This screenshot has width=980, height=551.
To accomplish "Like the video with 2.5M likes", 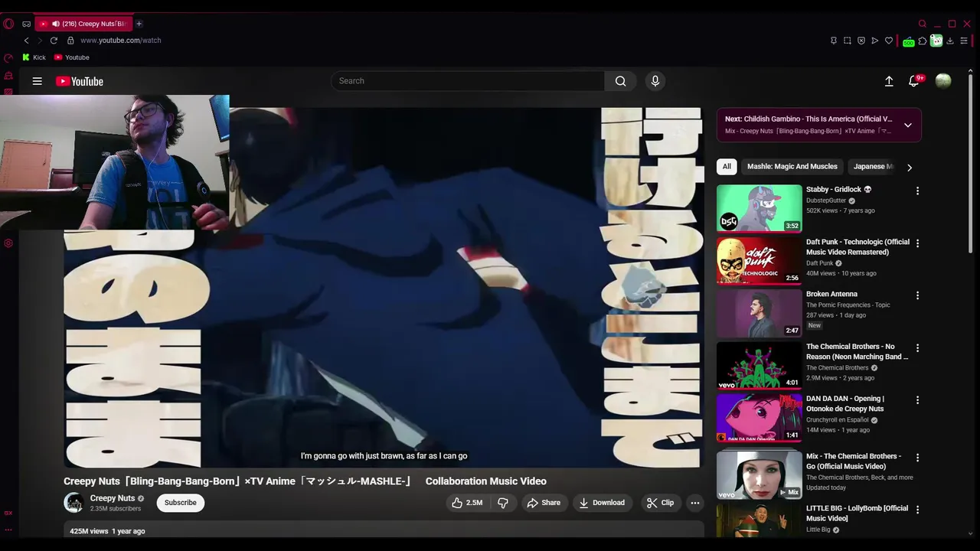I will [x=467, y=503].
